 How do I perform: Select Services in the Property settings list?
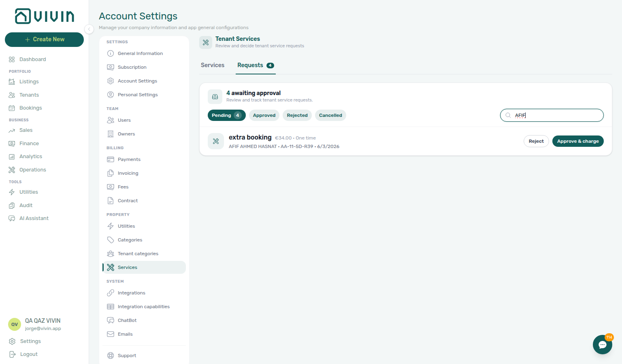[144, 267]
